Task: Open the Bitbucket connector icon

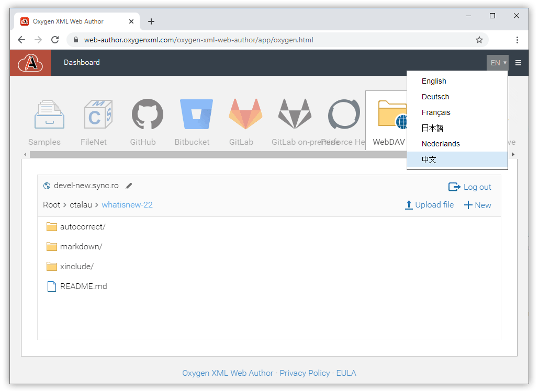Action: [196, 114]
